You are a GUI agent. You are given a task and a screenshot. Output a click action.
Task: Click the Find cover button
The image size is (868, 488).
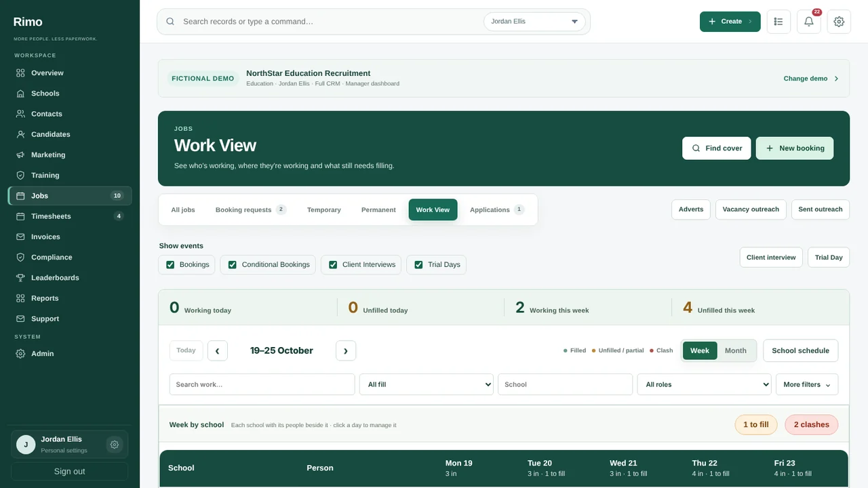pyautogui.click(x=717, y=148)
